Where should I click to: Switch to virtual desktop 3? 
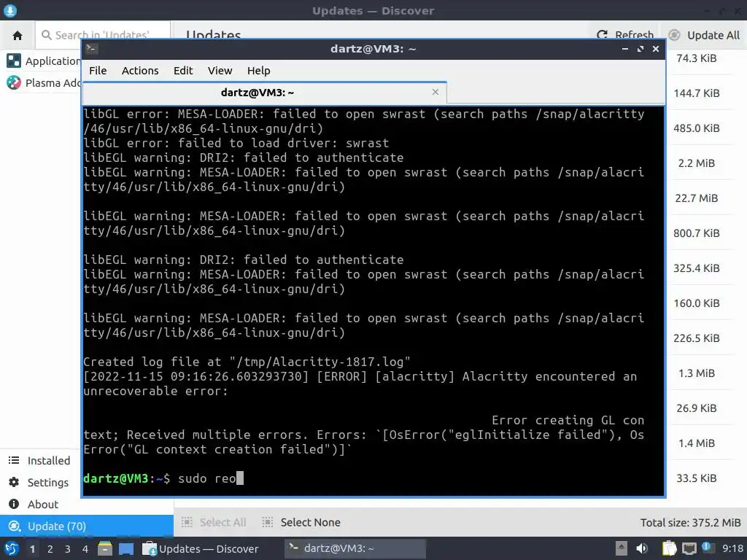(68, 549)
